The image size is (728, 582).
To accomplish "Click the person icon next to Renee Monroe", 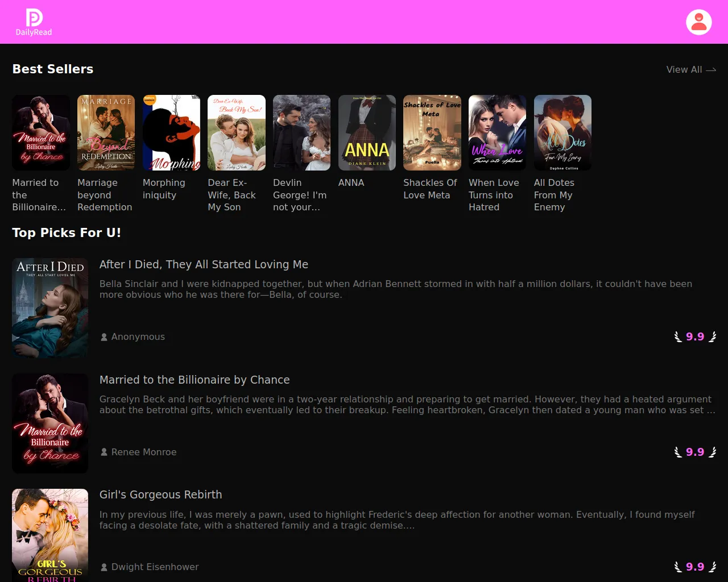I will point(104,452).
